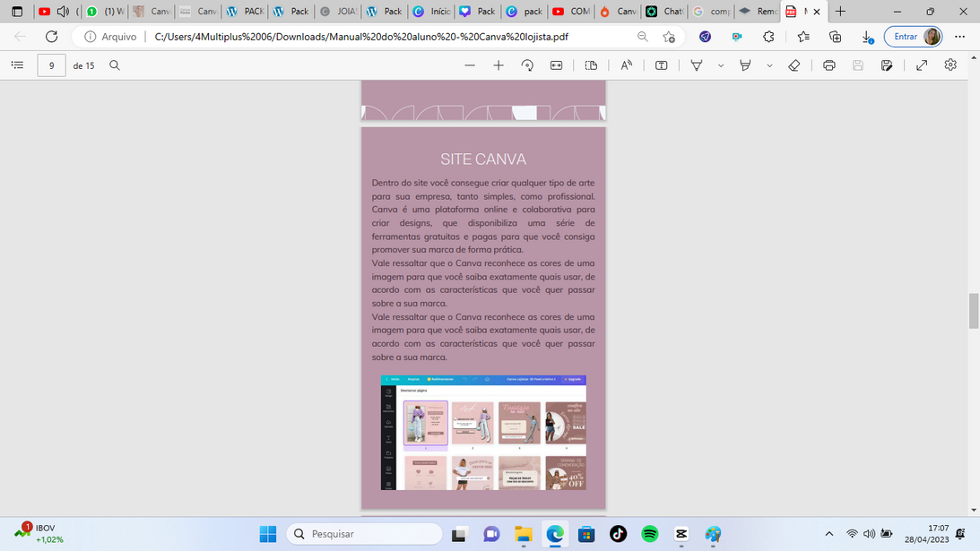Image resolution: width=980 pixels, height=551 pixels.
Task: Click the Entrar sign-in button
Action: 913,37
